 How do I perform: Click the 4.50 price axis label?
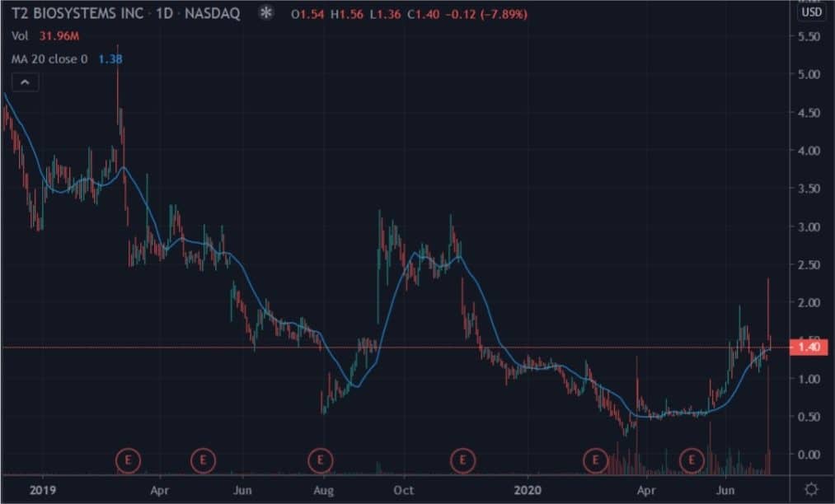point(809,113)
